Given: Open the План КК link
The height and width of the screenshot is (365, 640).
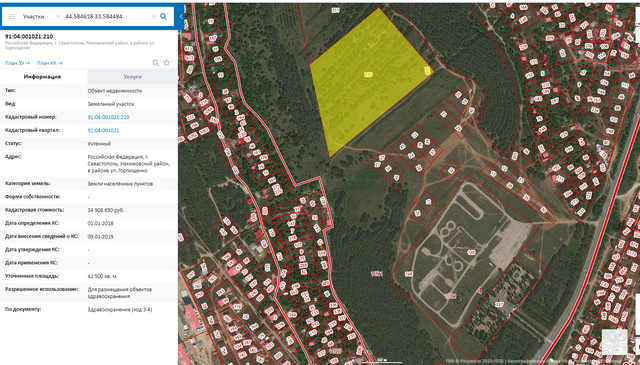Looking at the screenshot, I should click(x=49, y=63).
